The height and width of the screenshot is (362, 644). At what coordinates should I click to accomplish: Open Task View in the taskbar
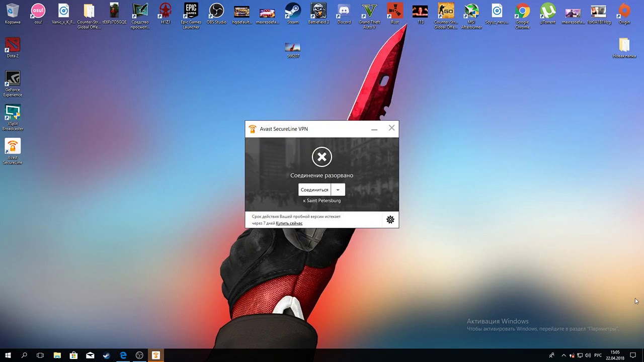click(x=40, y=355)
